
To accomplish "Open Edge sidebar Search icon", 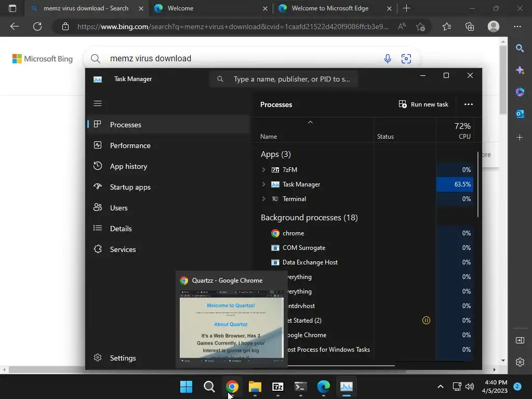I will (520, 48).
